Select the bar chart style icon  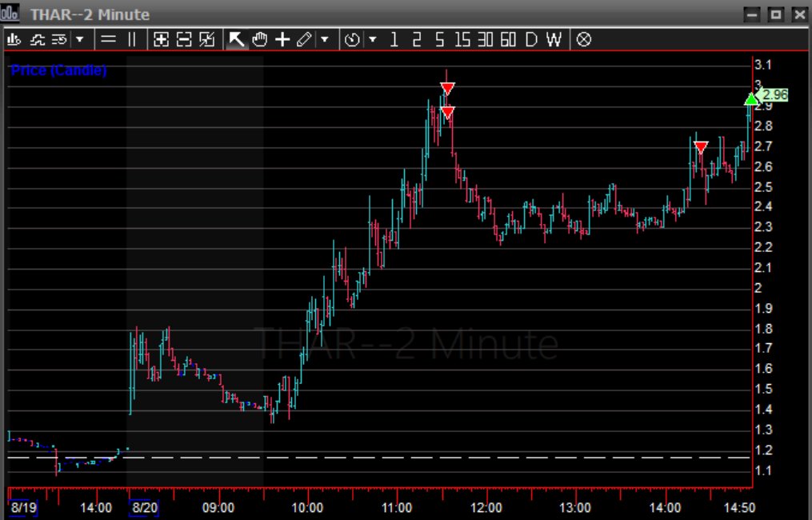point(13,38)
